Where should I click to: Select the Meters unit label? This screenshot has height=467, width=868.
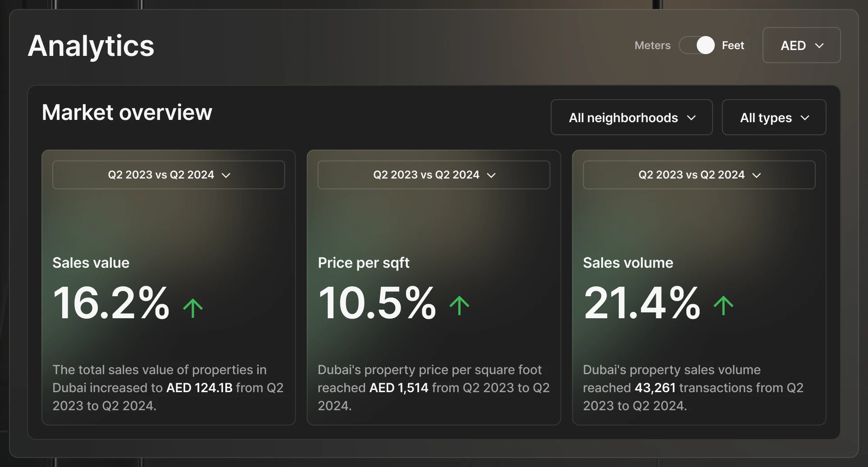click(652, 46)
